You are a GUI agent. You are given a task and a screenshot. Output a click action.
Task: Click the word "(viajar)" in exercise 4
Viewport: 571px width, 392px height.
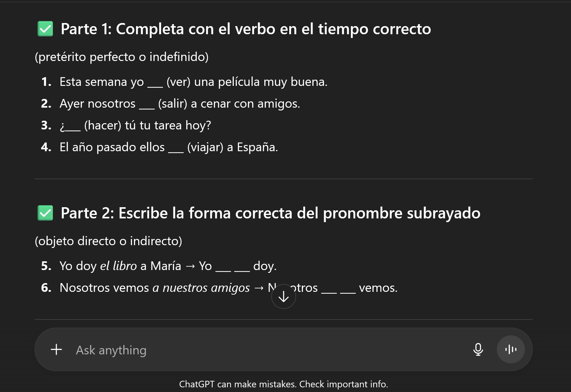[205, 147]
